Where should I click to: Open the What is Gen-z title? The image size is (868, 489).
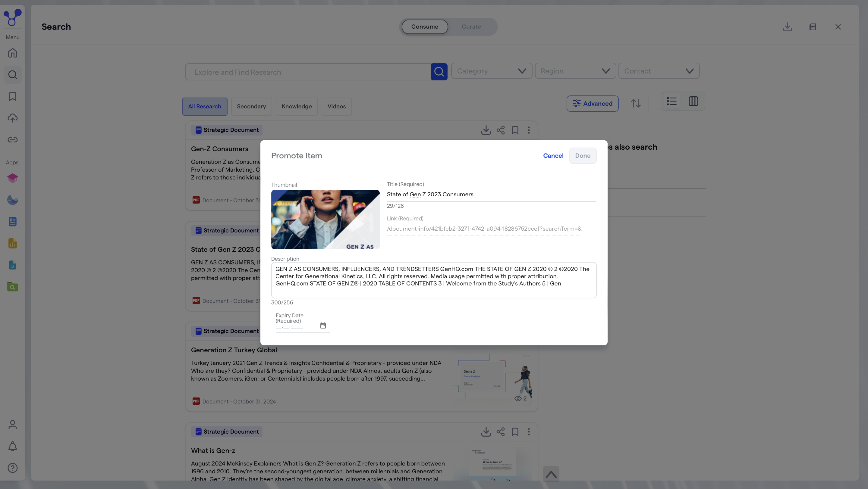pyautogui.click(x=213, y=451)
